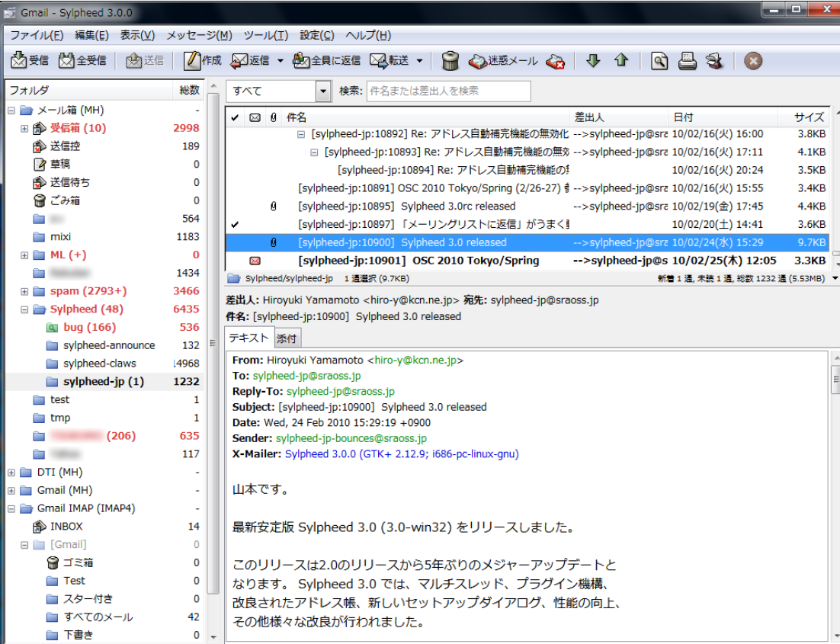Open the 設定(C) menu

pyautogui.click(x=317, y=35)
